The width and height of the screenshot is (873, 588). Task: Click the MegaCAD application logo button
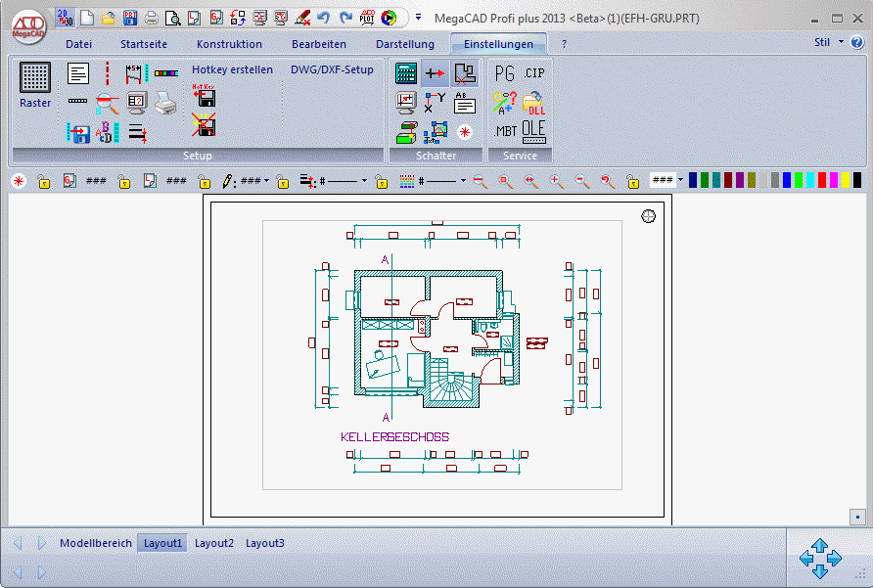pos(29,26)
